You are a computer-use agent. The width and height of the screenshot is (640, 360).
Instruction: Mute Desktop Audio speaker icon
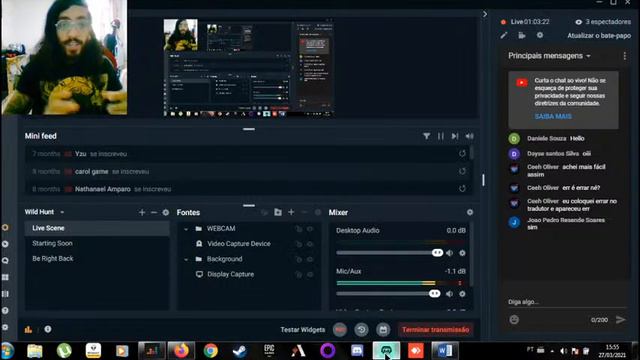(449, 253)
